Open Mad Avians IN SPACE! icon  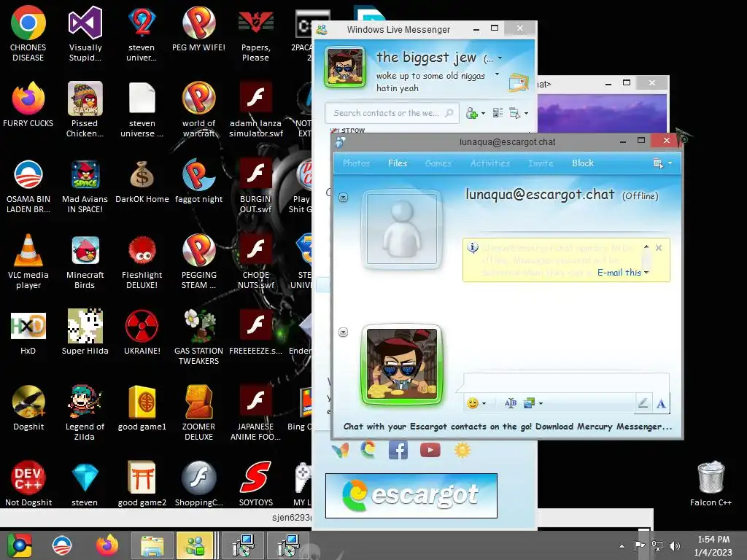(x=85, y=186)
